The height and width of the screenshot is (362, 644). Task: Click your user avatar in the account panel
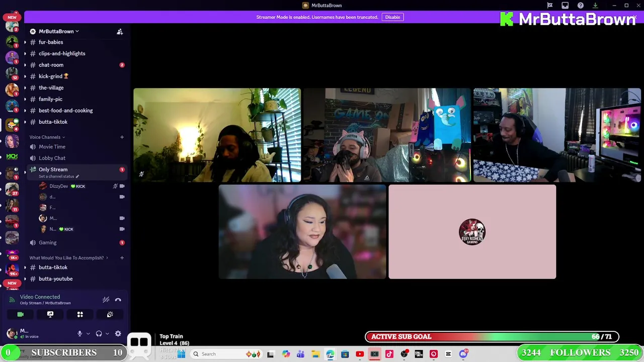coord(12,333)
